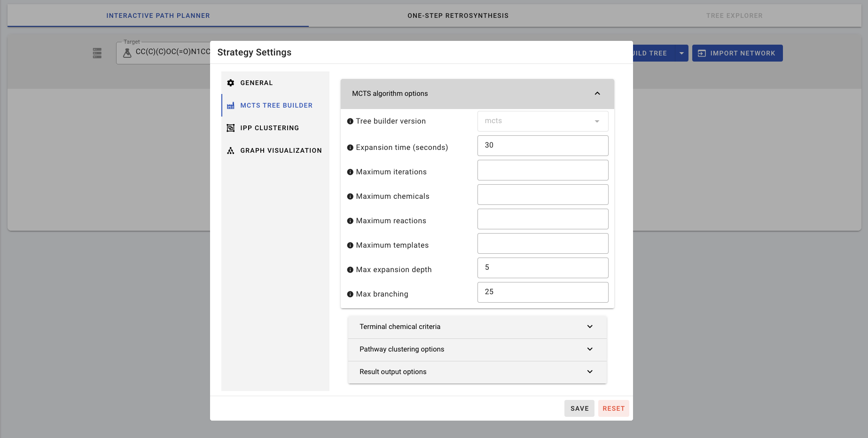Click info icon beside Tree builder version
Viewport: 868px width, 438px height.
pyautogui.click(x=350, y=121)
